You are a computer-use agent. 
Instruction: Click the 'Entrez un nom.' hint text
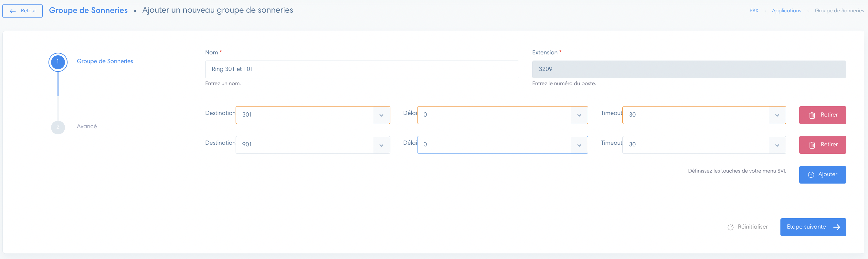(x=223, y=84)
